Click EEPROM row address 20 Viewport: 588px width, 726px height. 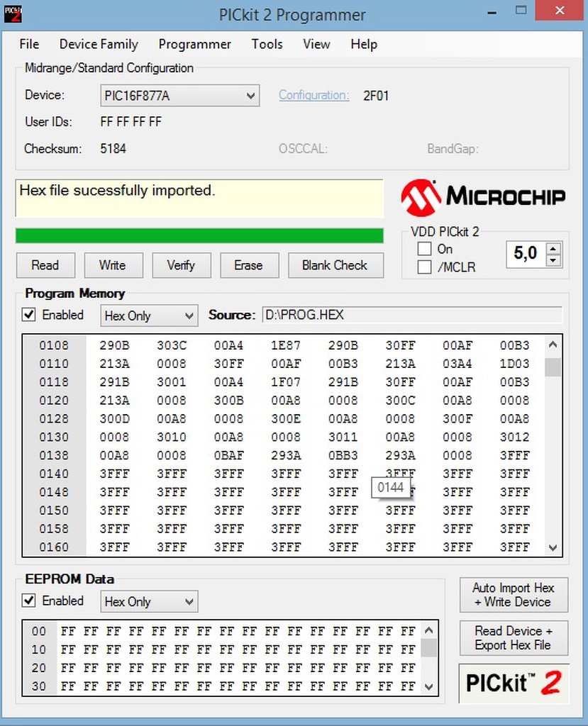click(x=39, y=668)
